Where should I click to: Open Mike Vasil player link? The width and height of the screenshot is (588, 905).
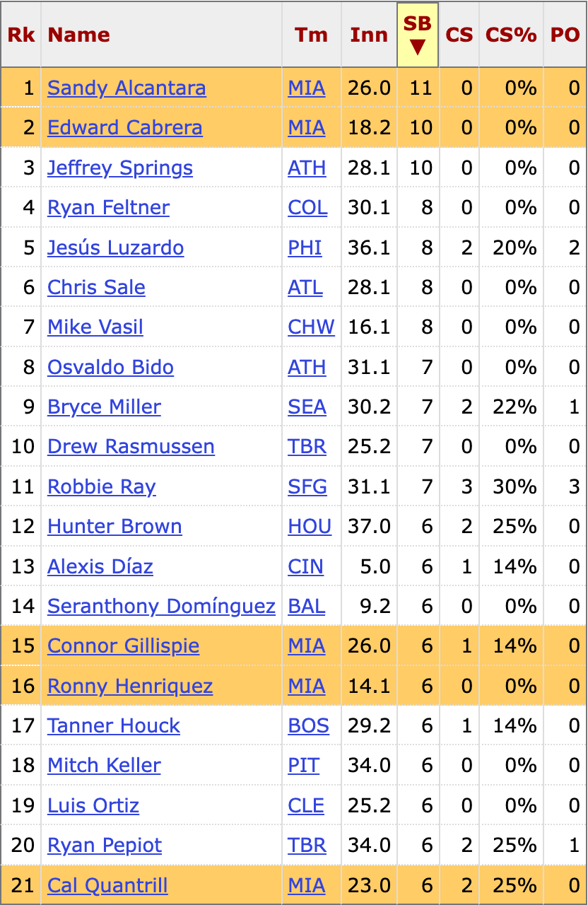(95, 327)
